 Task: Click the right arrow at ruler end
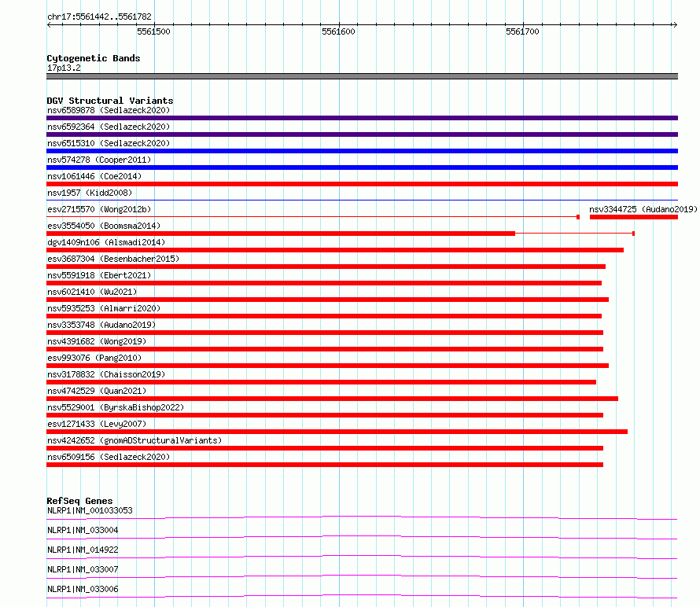pyautogui.click(x=675, y=25)
